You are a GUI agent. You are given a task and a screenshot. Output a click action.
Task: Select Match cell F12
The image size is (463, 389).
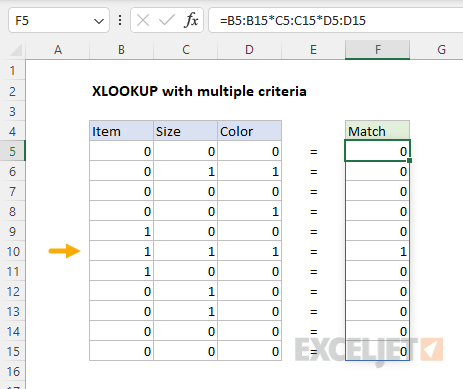tap(377, 291)
